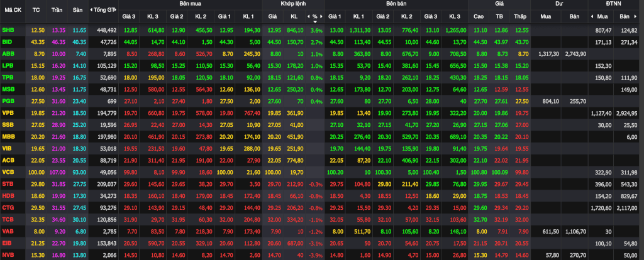Image resolution: width=644 pixels, height=260 pixels.
Task: Sort by the Trần column header
Action: click(x=57, y=9)
